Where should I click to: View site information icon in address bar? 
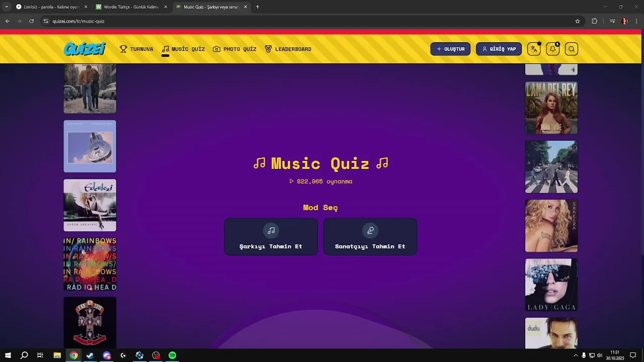46,21
